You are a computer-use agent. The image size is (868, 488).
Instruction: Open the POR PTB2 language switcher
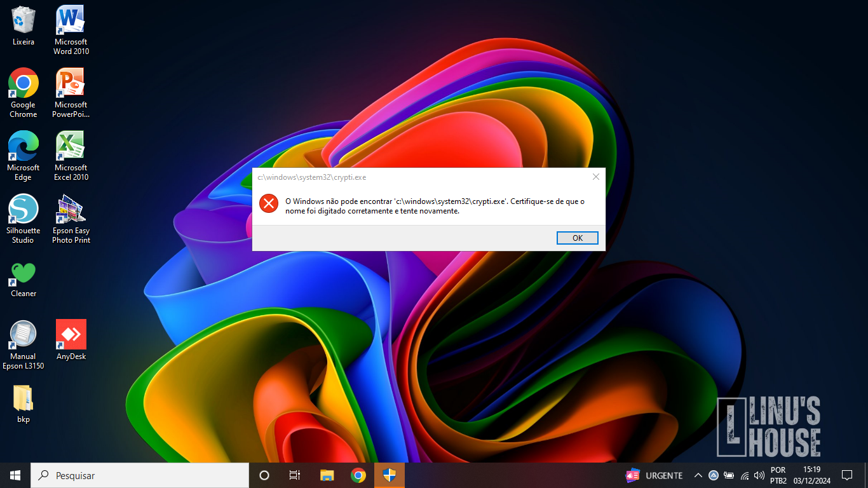click(x=778, y=475)
